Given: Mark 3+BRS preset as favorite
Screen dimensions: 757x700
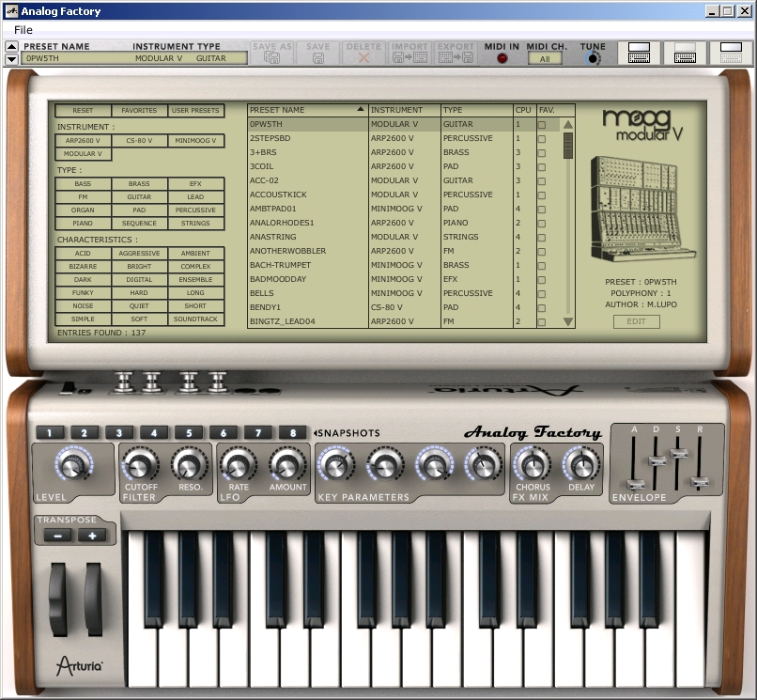Looking at the screenshot, I should [x=542, y=152].
